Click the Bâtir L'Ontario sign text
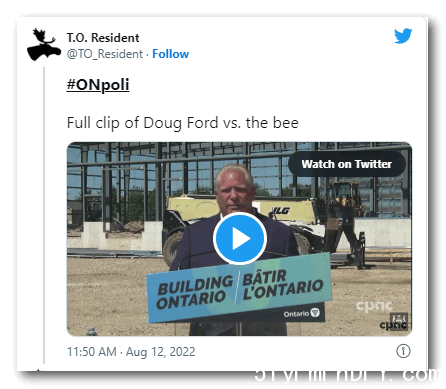446x389 pixels. point(283,284)
